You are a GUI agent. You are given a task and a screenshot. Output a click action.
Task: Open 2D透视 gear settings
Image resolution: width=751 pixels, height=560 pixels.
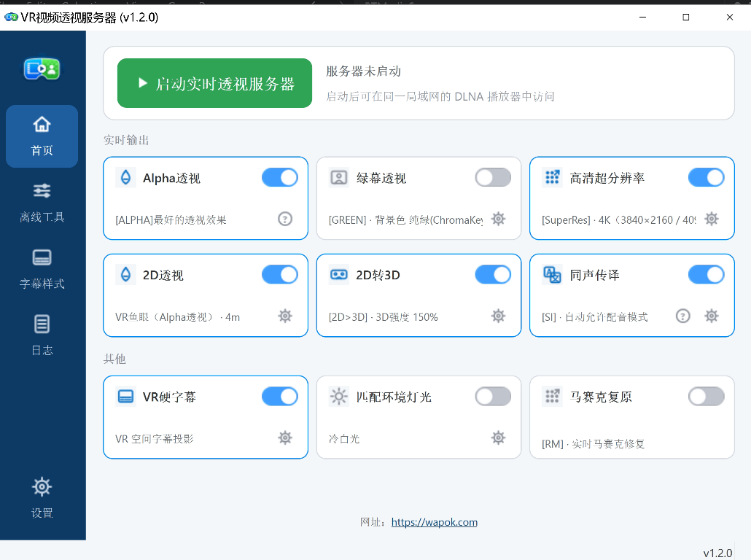point(285,316)
